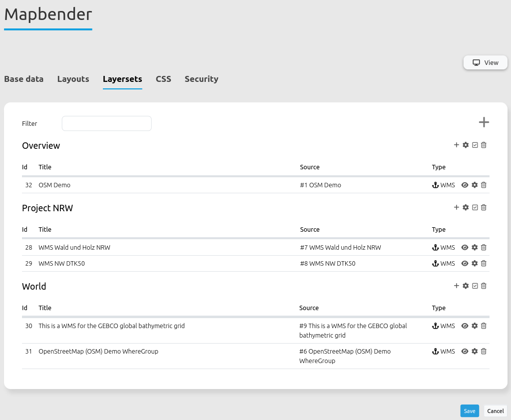511x420 pixels.
Task: Edit the GEBCO bathymetric grid instance settings
Action: tap(475, 326)
